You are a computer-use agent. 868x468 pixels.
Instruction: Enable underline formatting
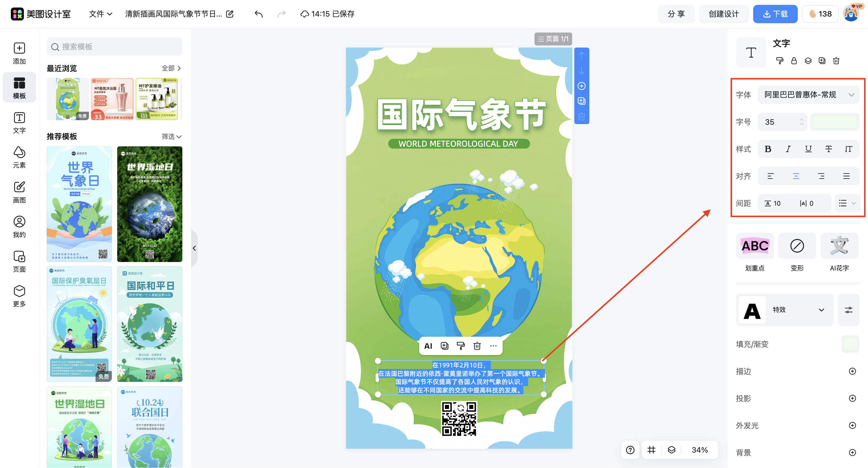(x=808, y=149)
